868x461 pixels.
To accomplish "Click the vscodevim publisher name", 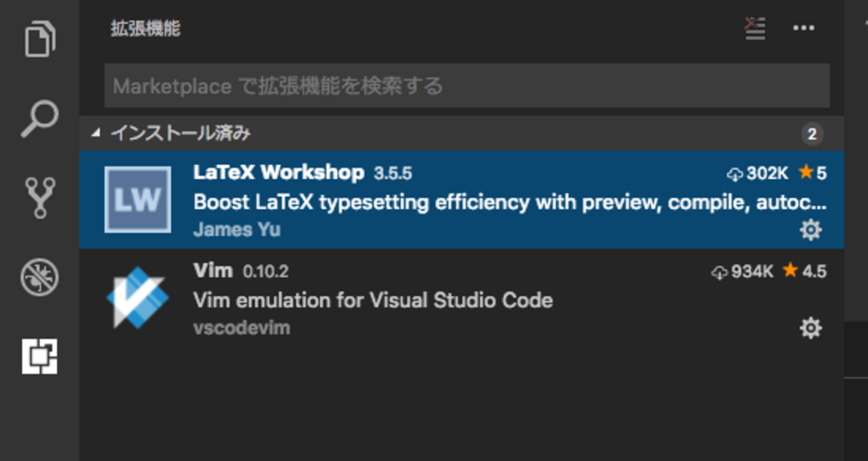I will 241,328.
